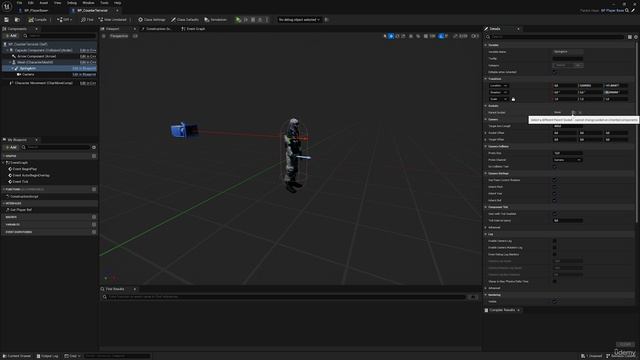Screen dimensions: 640x360
Task: Toggle Use Pawn Control Rotation checkbox
Action: [x=555, y=180]
